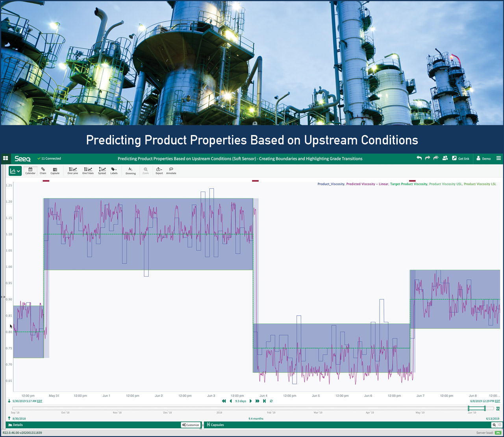
Task: Toggle the Labels display options
Action: [114, 171]
